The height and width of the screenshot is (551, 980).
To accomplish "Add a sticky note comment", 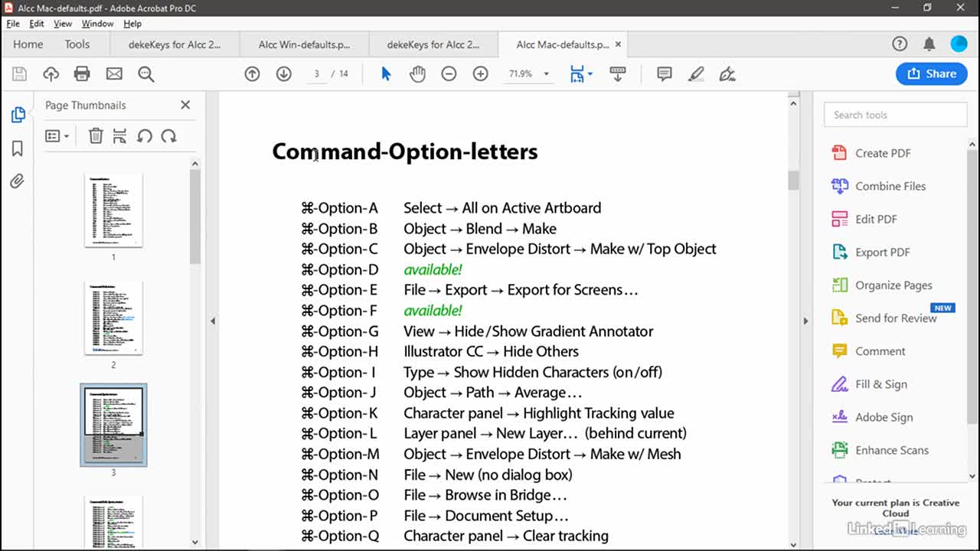I will click(x=665, y=74).
